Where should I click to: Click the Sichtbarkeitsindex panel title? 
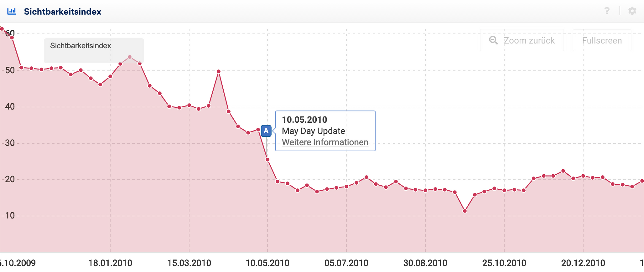63,12
